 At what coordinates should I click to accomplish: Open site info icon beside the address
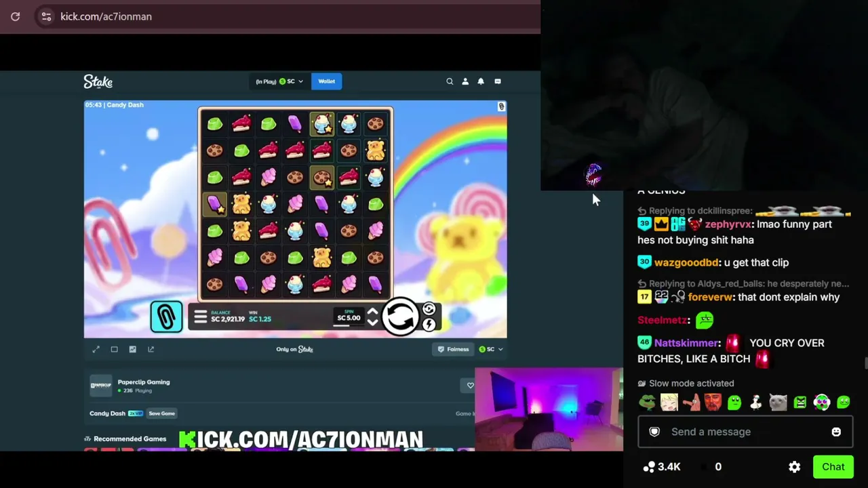tap(46, 16)
